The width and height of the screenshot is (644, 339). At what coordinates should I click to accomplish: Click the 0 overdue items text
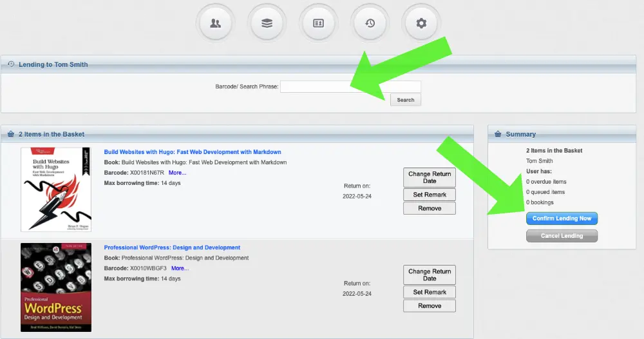tap(546, 182)
